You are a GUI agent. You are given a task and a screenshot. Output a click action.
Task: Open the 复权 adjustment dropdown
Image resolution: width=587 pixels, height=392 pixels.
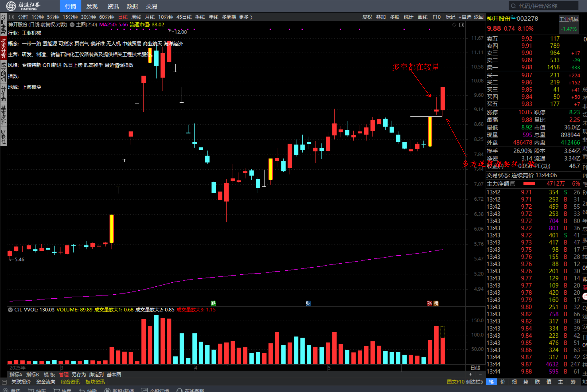367,17
